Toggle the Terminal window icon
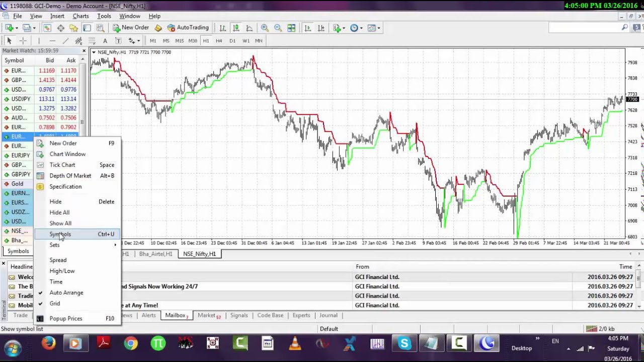This screenshot has height=362, width=644. [87, 28]
